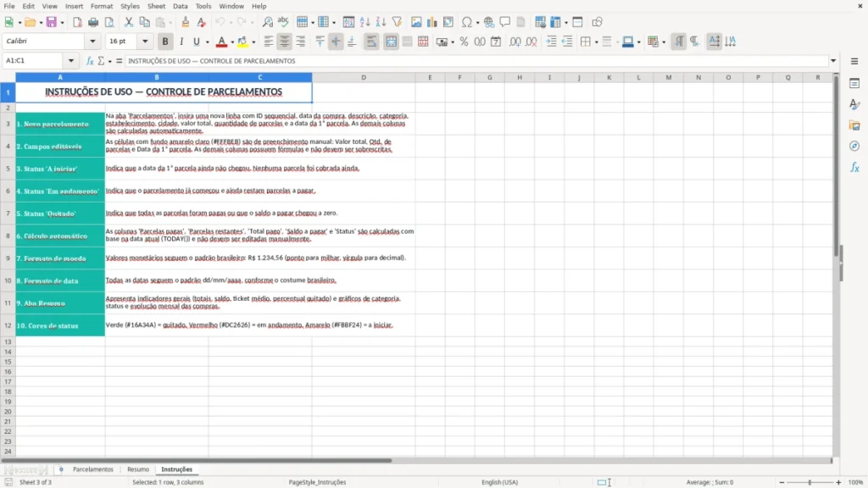
Task: Select column D header
Action: point(364,77)
